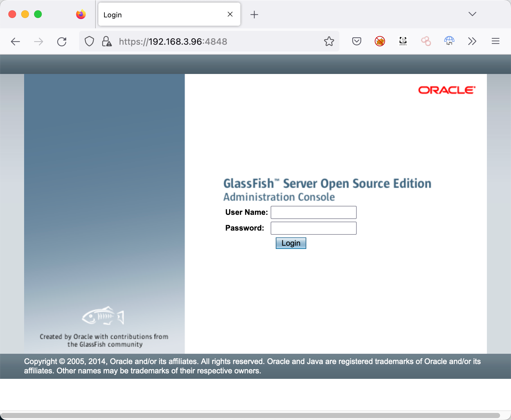
Task: Open the list all tabs dropdown
Action: point(472,14)
